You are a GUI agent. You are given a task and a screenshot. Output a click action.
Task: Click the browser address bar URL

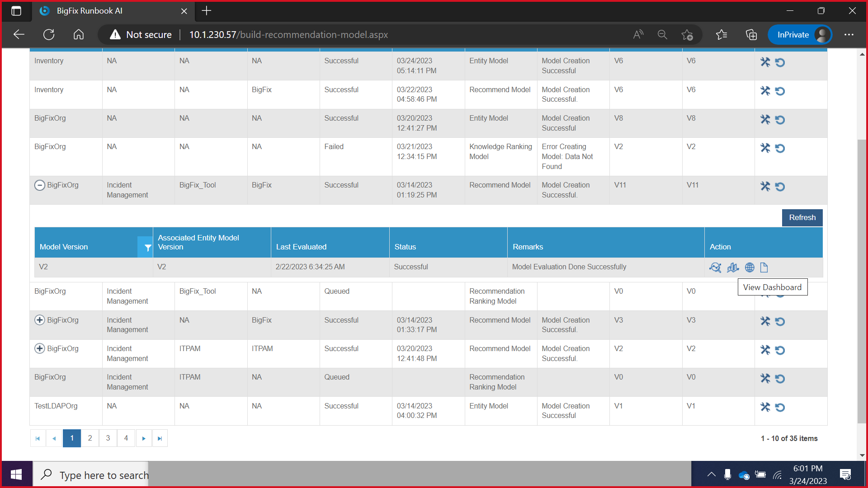(x=288, y=35)
